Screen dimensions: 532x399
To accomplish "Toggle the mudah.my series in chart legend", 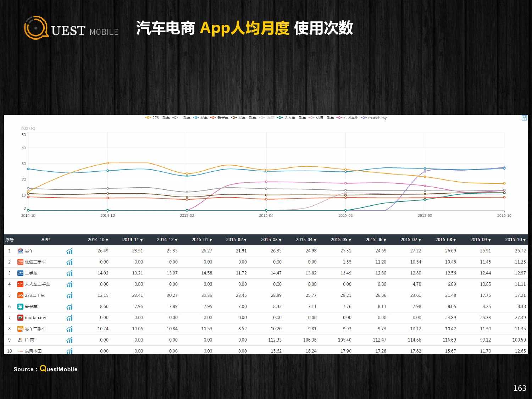I will (374, 118).
